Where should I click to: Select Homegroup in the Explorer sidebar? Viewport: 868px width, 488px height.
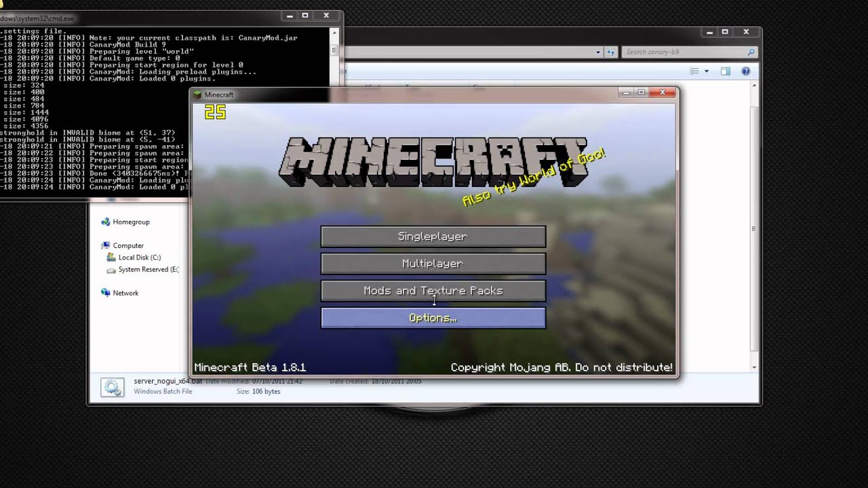[131, 222]
